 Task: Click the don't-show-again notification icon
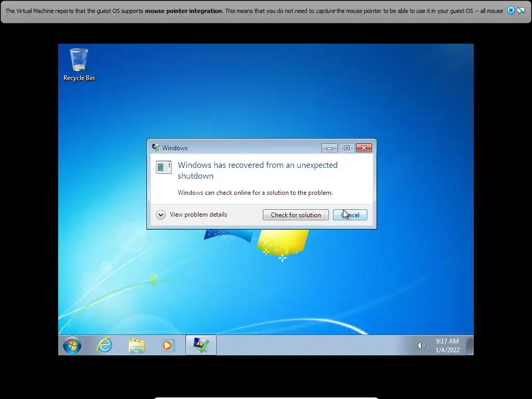(x=521, y=10)
